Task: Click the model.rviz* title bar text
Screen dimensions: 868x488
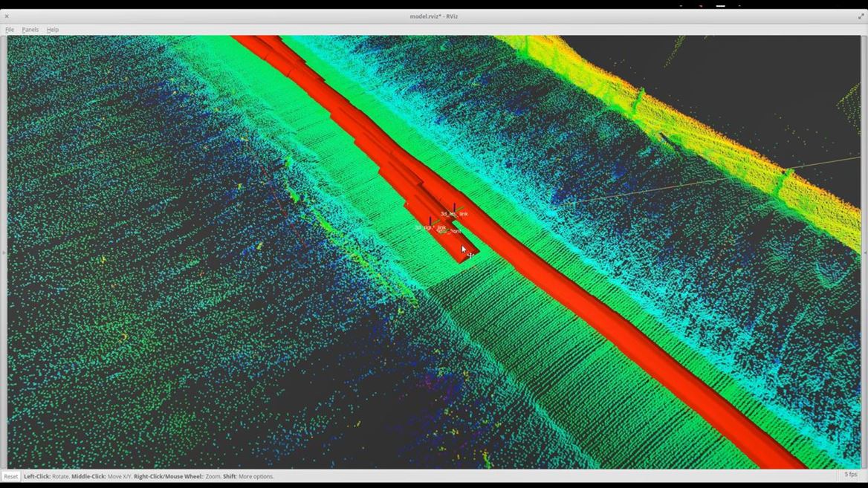Action: (433, 16)
